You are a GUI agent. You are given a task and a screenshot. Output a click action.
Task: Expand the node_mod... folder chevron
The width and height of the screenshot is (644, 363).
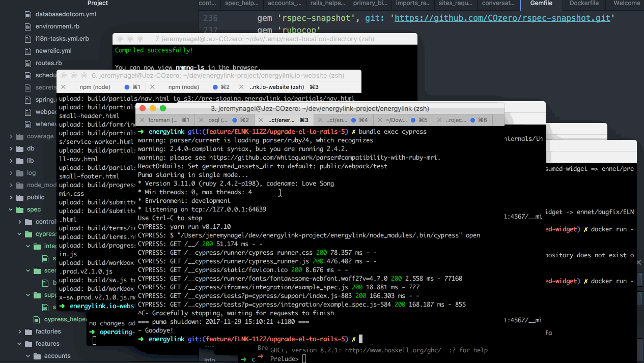11,185
